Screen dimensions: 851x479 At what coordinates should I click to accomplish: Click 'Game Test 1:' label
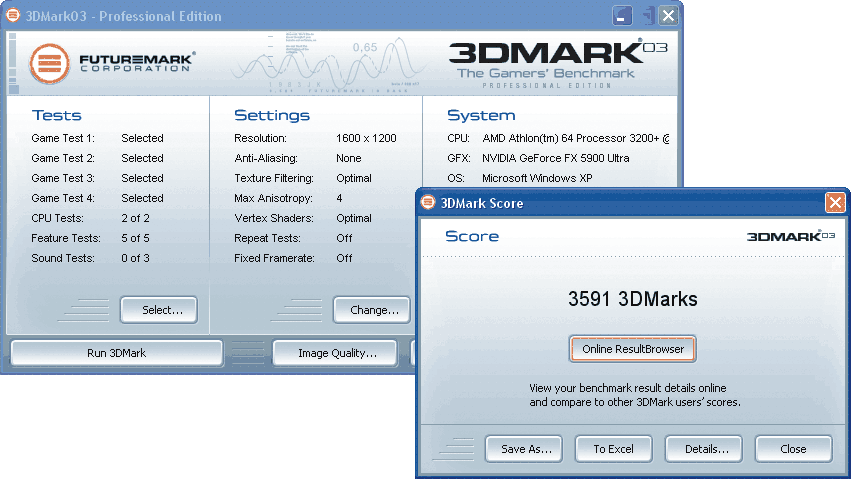coord(63,138)
